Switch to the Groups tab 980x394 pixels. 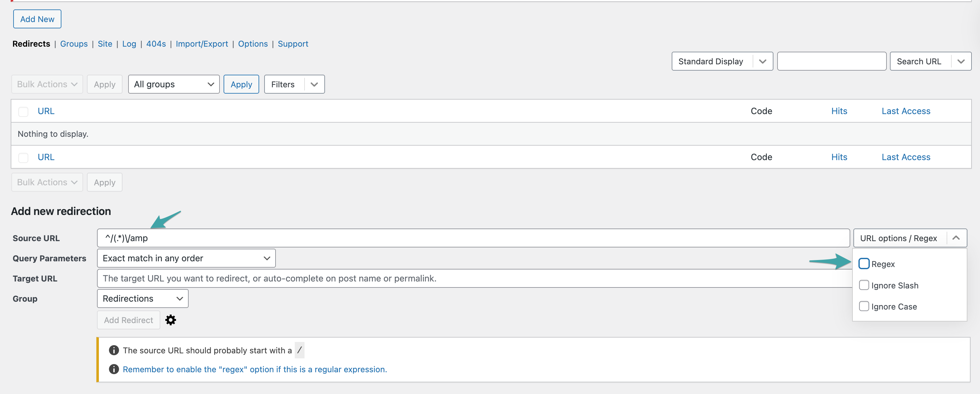[74, 44]
